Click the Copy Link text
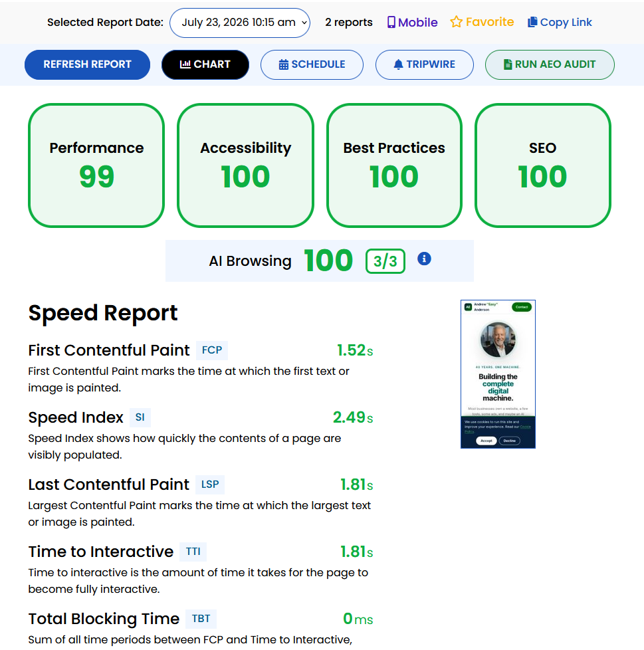 point(566,22)
